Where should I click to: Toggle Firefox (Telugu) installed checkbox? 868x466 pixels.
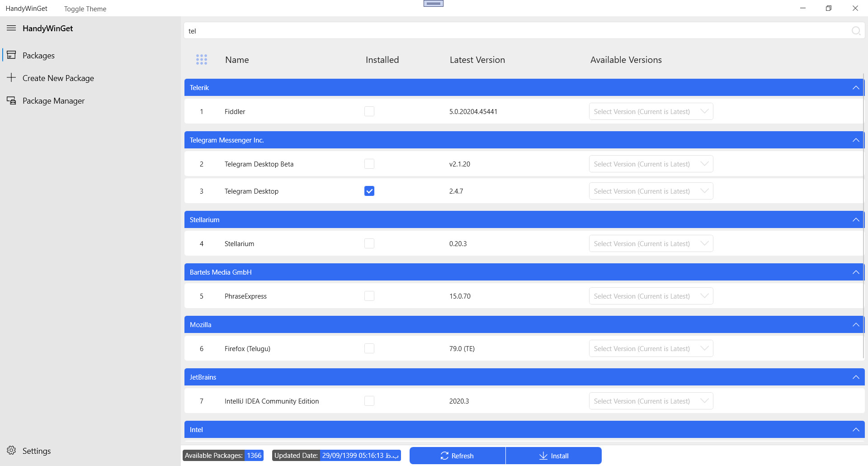pos(369,348)
